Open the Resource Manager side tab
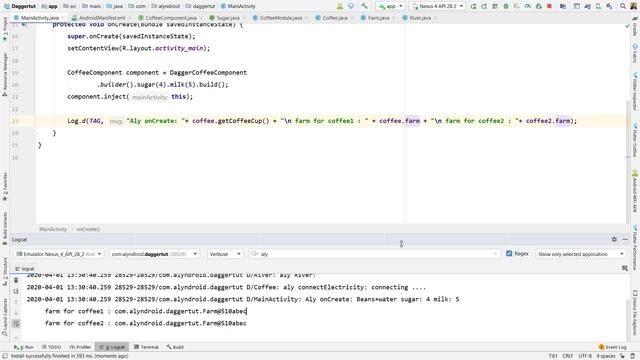 tap(5, 74)
